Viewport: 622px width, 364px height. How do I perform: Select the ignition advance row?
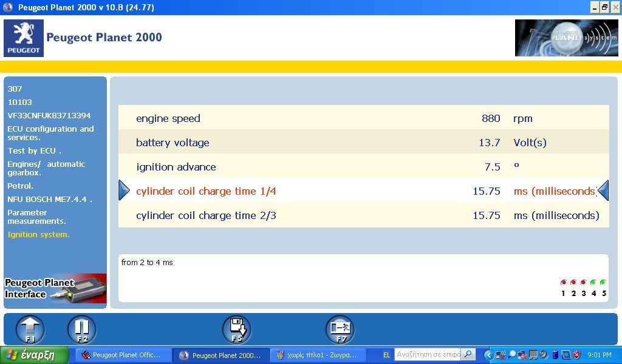coord(363,166)
